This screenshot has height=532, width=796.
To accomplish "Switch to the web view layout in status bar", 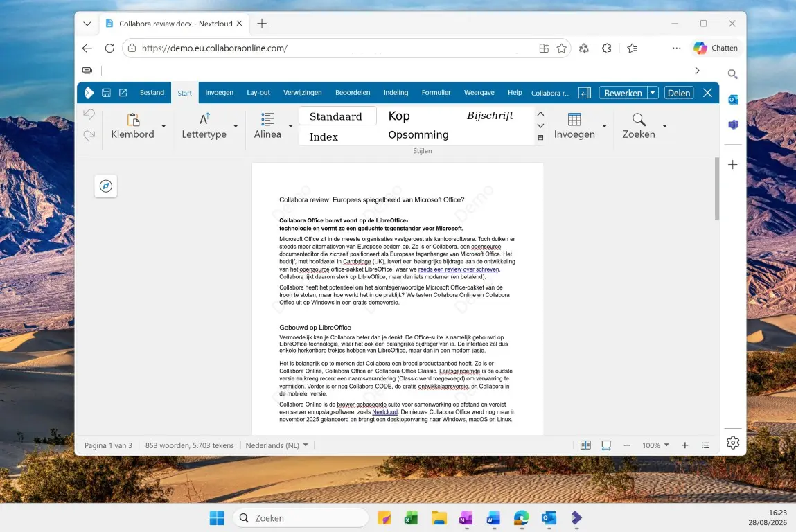I will pos(606,445).
